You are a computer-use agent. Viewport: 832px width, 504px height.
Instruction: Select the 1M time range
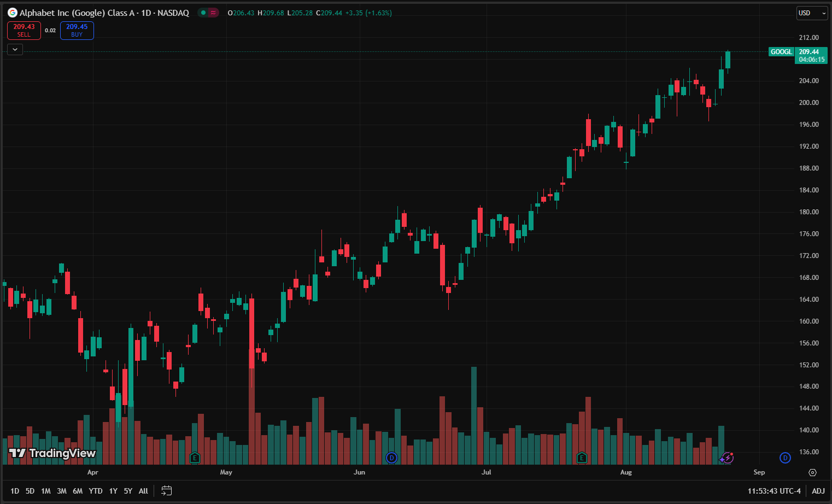pyautogui.click(x=46, y=491)
